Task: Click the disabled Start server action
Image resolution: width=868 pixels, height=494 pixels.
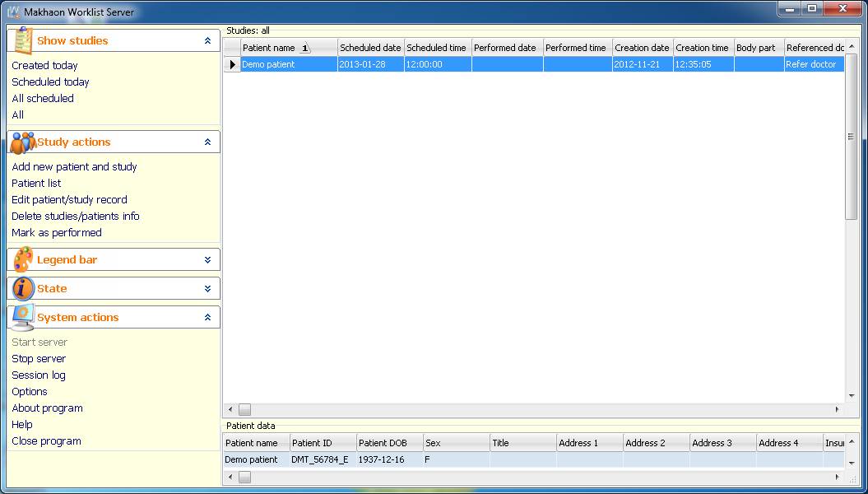Action: (x=39, y=343)
